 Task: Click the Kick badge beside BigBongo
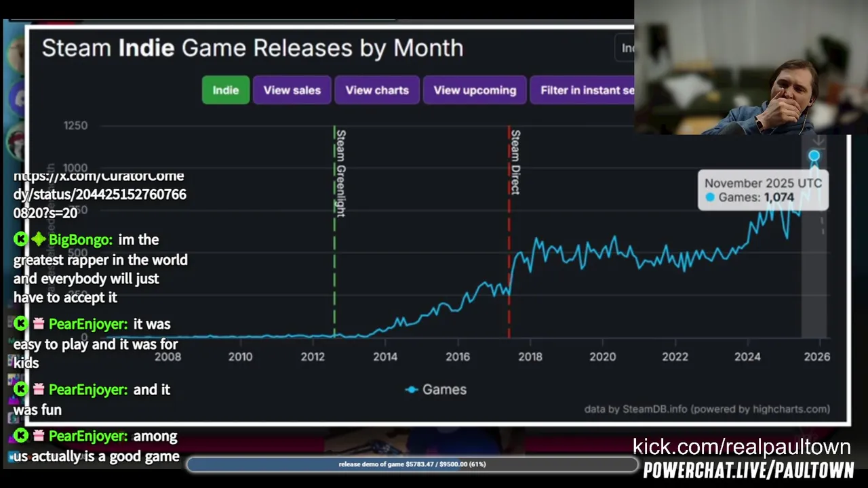click(x=20, y=240)
